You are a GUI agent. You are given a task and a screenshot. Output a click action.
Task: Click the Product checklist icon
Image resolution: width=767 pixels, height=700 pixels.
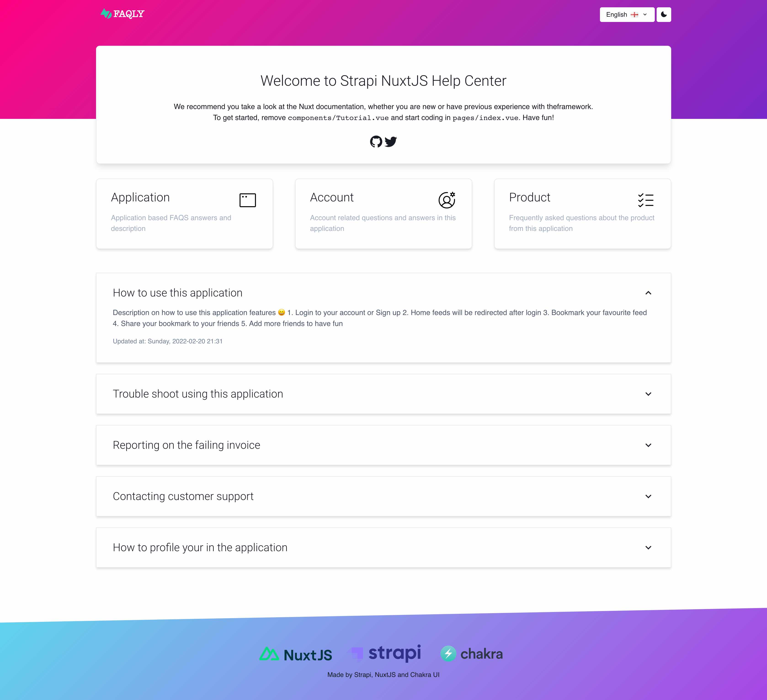tap(645, 199)
